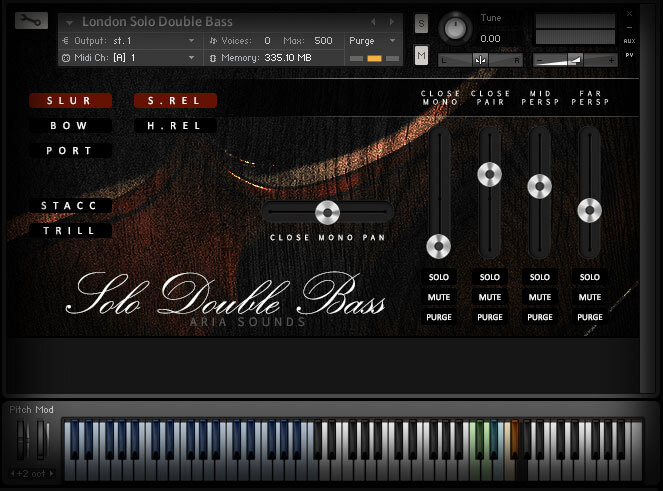The height and width of the screenshot is (491, 663).
Task: Toggle the TRILL articulation
Action: (70, 230)
